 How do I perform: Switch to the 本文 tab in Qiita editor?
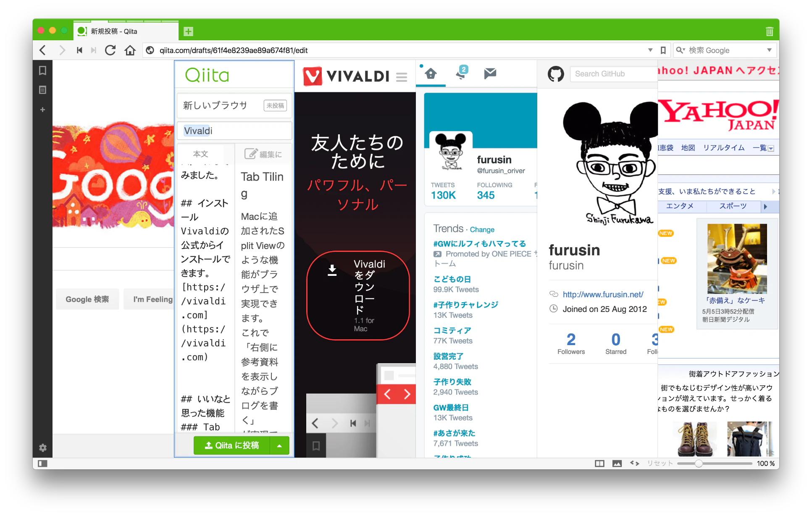pyautogui.click(x=200, y=154)
